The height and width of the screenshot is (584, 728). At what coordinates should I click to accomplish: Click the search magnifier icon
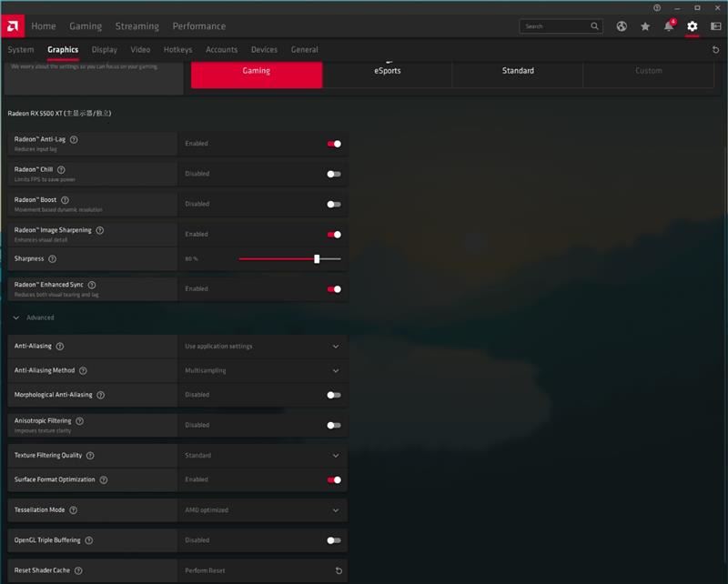point(594,26)
